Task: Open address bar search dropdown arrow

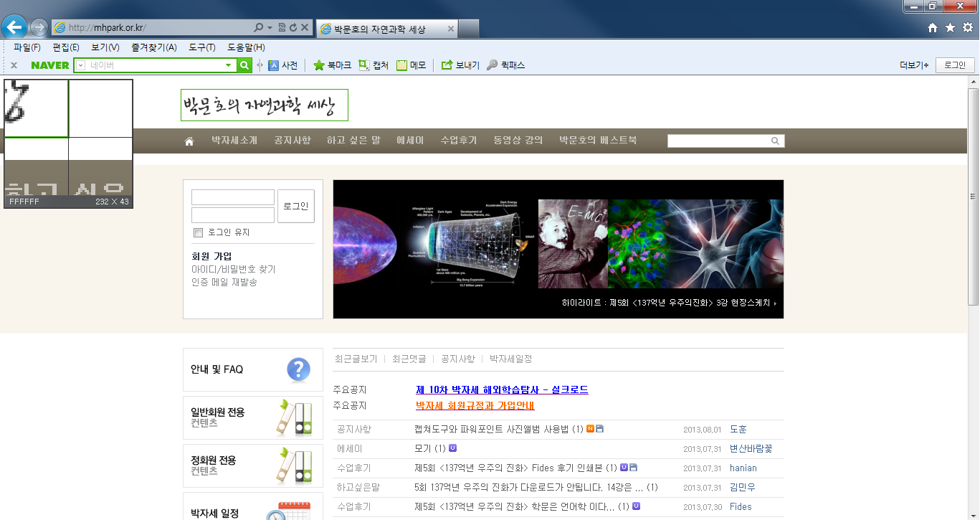Action: [270, 28]
